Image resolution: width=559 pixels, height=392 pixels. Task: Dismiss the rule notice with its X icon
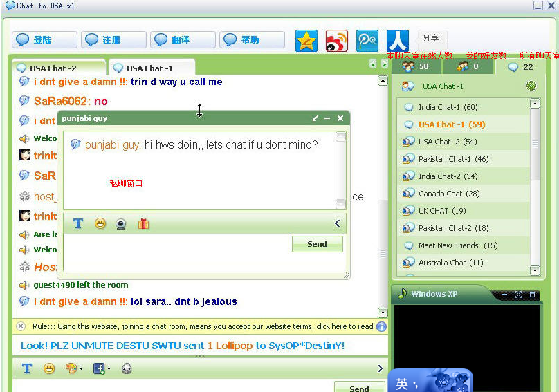tap(21, 326)
